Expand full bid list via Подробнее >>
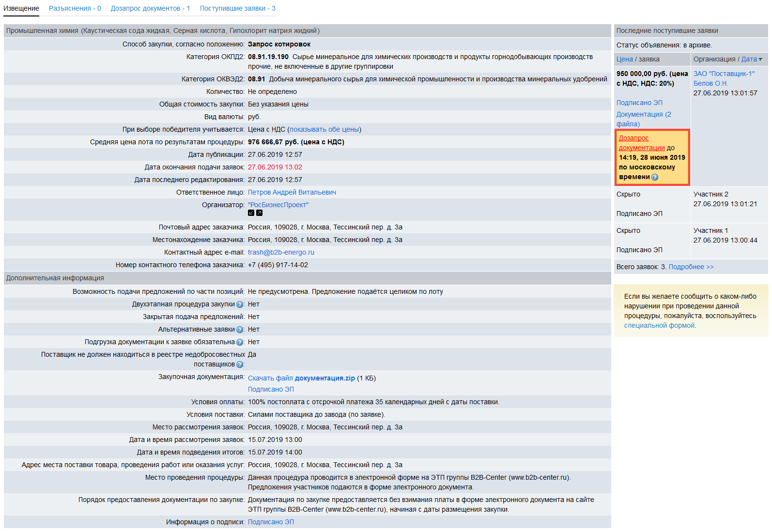The width and height of the screenshot is (772, 532). [691, 267]
